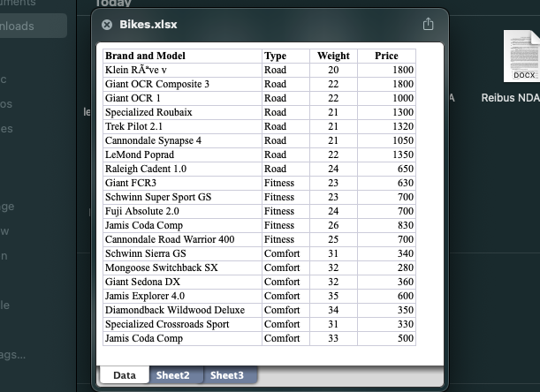
Task: Select the Trek Pilot 2.1 cell
Action: (183, 126)
